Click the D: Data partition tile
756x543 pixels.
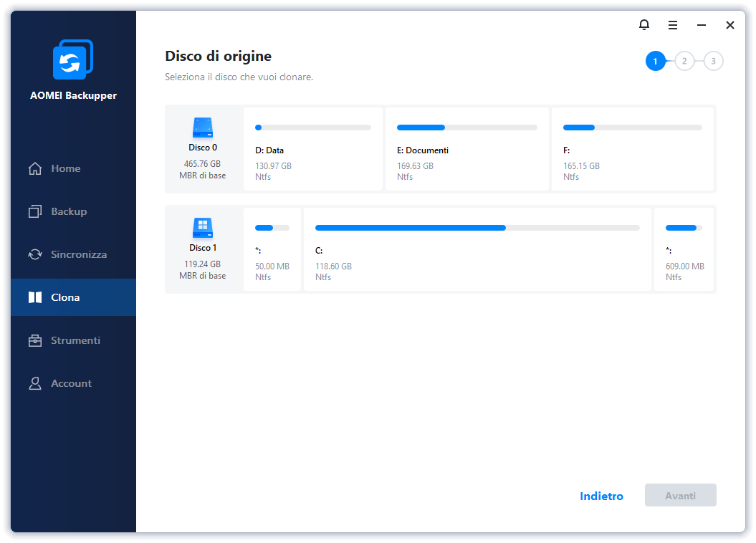313,149
